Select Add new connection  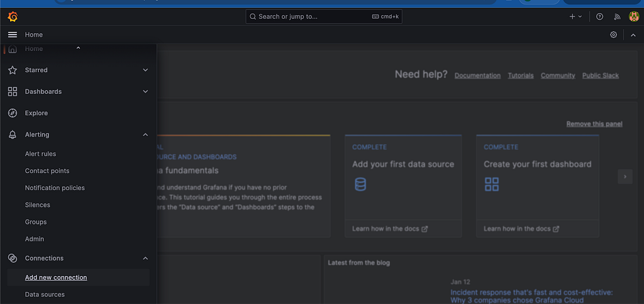pos(56,278)
